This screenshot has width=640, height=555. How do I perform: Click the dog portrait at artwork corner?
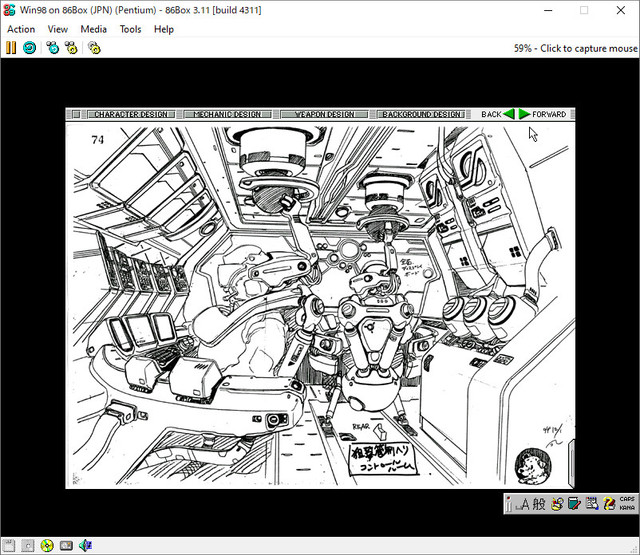tap(533, 466)
